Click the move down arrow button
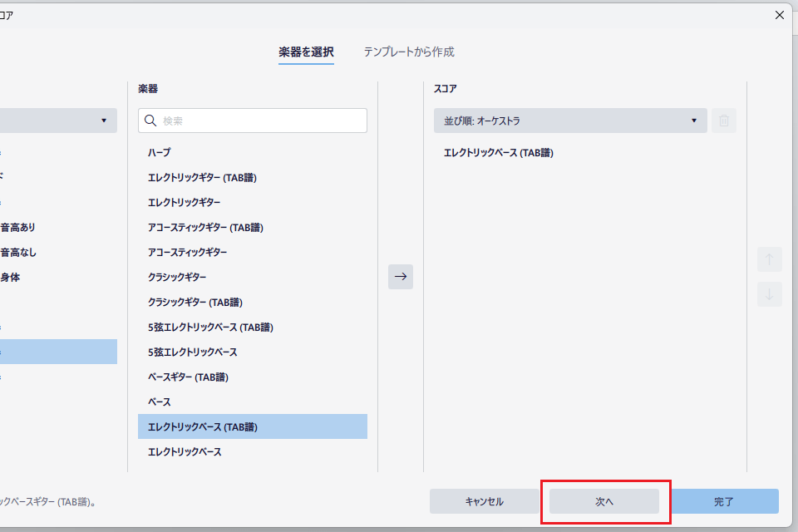This screenshot has height=532, width=798. tap(769, 293)
